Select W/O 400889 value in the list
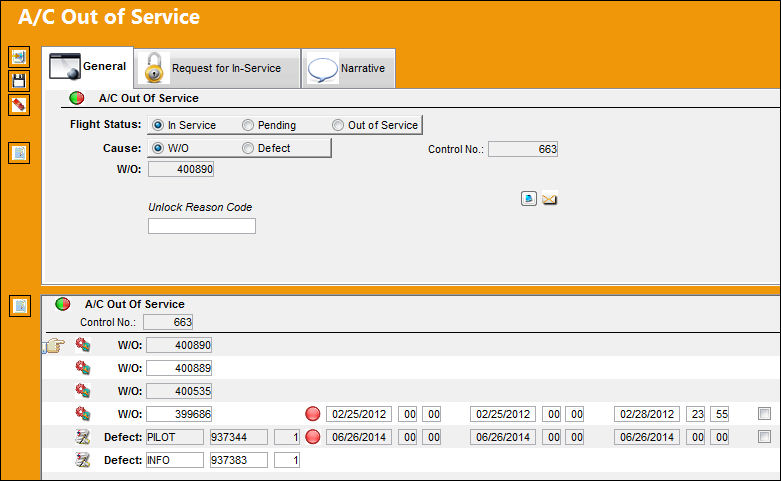 click(179, 368)
